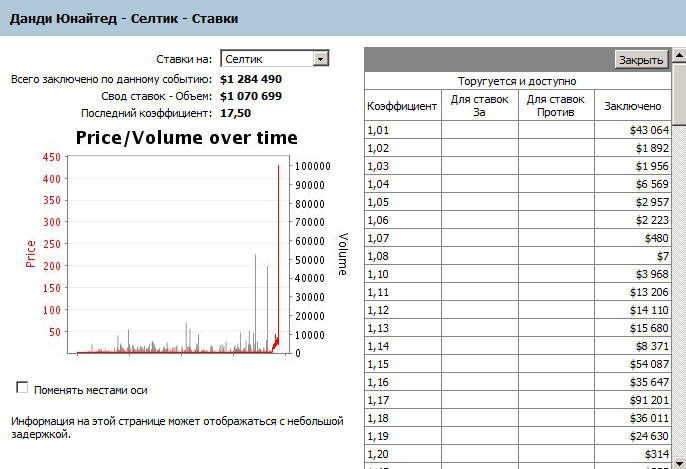Click the $2 957 amount cell
The image size is (686, 469).
pyautogui.click(x=633, y=202)
